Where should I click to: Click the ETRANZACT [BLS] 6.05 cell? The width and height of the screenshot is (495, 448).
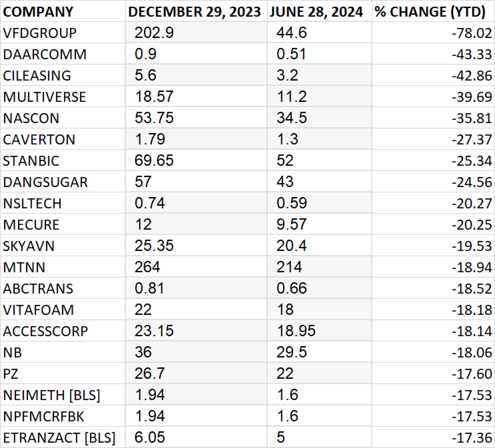196,437
